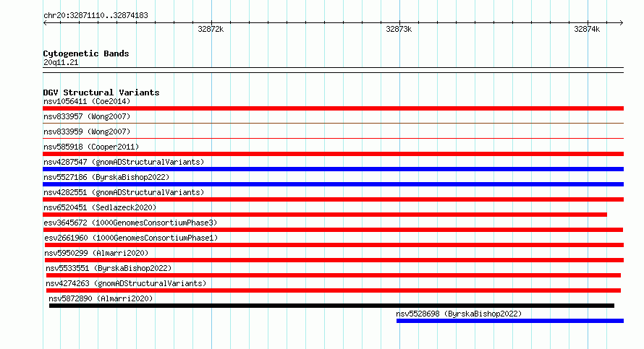Image resolution: width=644 pixels, height=349 pixels.
Task: Click nsv5950299 (Almarri2020) label
Action: pos(96,253)
